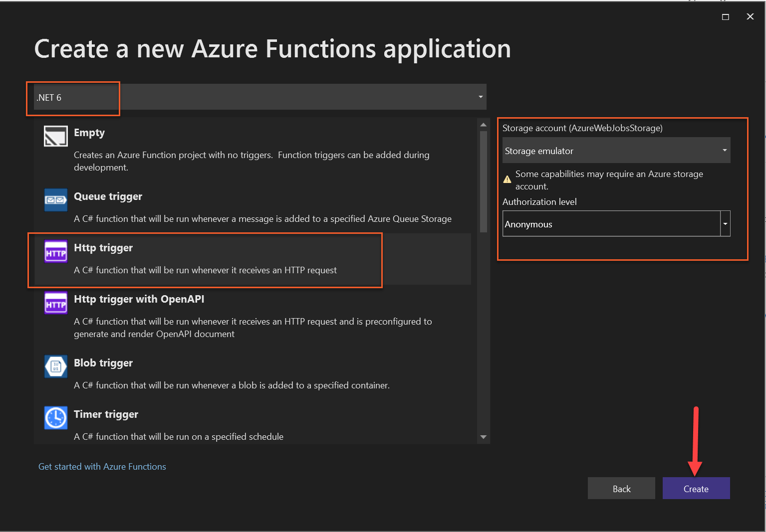Choose Http trigger with OpenAPI title
This screenshot has width=766, height=532.
139,299
